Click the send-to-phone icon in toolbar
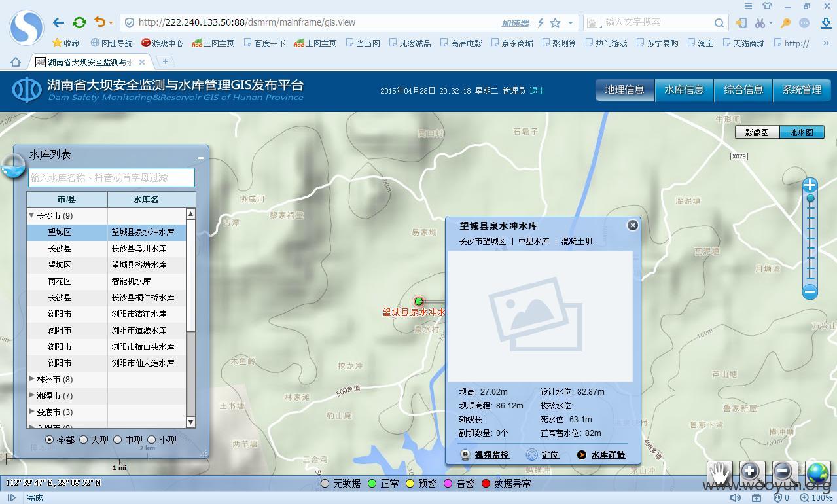Screen dimensions: 837x504 (741, 23)
